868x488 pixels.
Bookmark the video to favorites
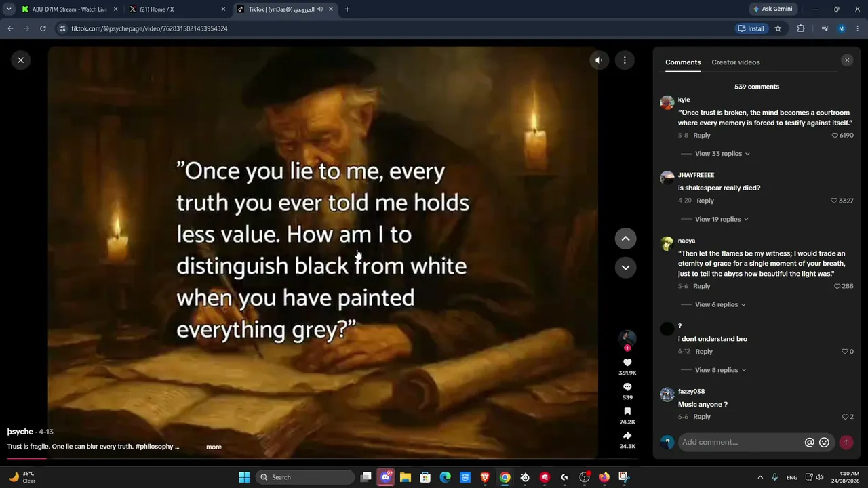[x=627, y=411]
